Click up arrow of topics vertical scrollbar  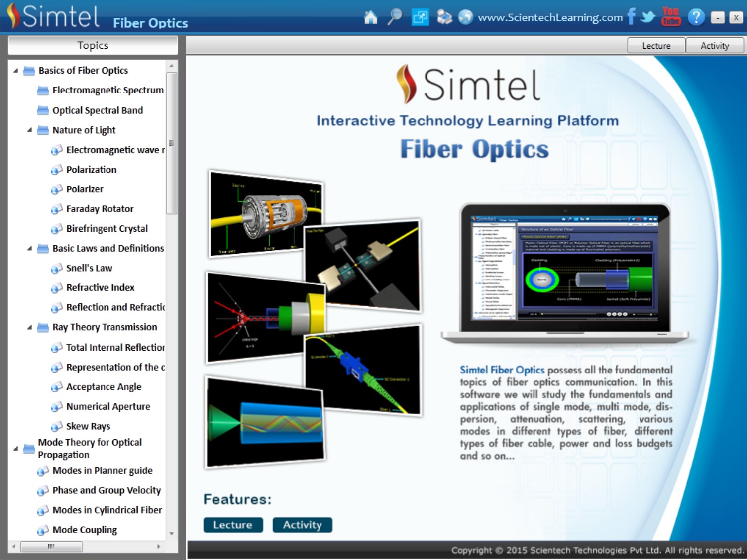tap(172, 66)
